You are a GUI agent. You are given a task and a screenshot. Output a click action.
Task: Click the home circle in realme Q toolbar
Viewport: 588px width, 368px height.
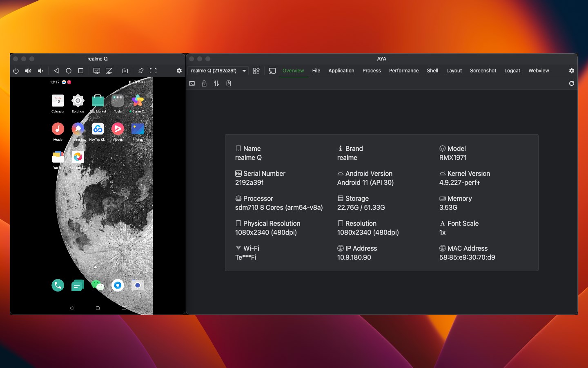(69, 71)
